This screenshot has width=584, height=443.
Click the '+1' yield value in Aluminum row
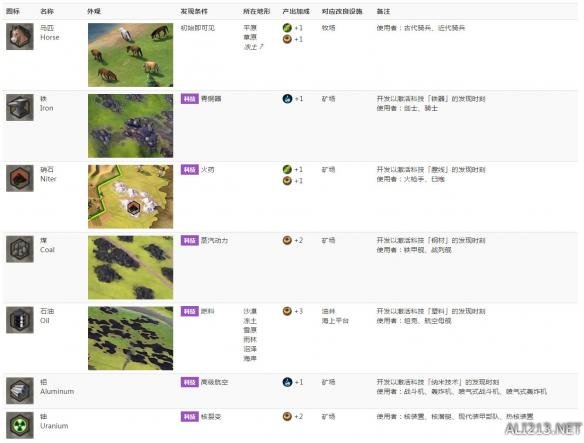(x=299, y=382)
